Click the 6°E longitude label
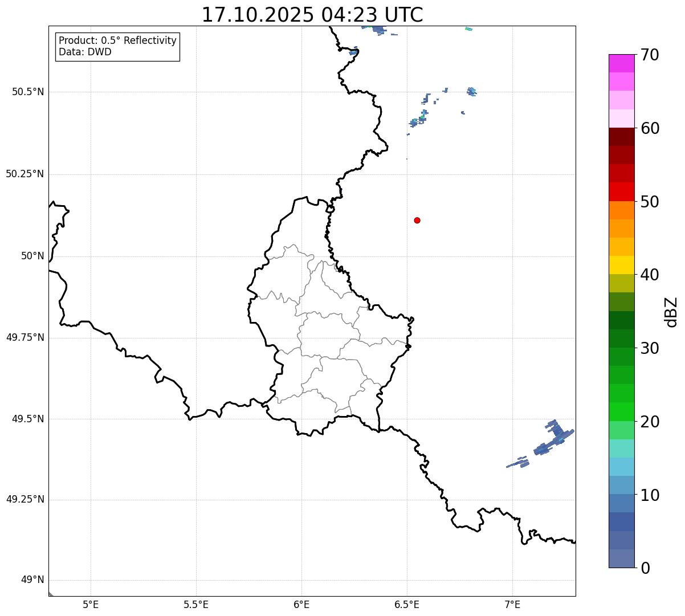The image size is (685, 616). (301, 604)
